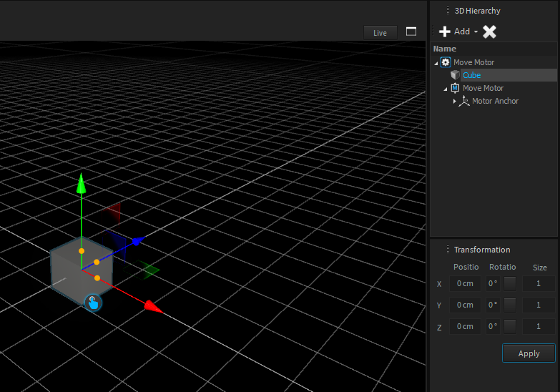Expand the Motor Anchor tree node
Image resolution: width=560 pixels, height=392 pixels.
[x=455, y=101]
